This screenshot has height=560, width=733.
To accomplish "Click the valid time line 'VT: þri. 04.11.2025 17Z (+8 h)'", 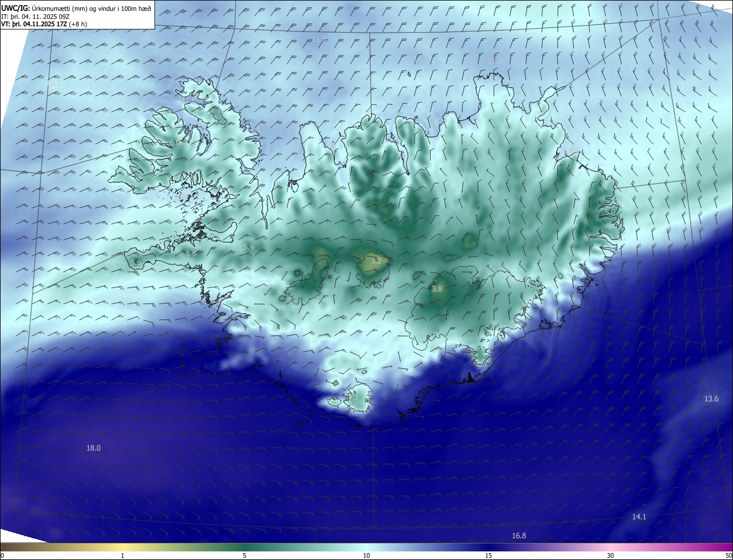I will tap(44, 24).
